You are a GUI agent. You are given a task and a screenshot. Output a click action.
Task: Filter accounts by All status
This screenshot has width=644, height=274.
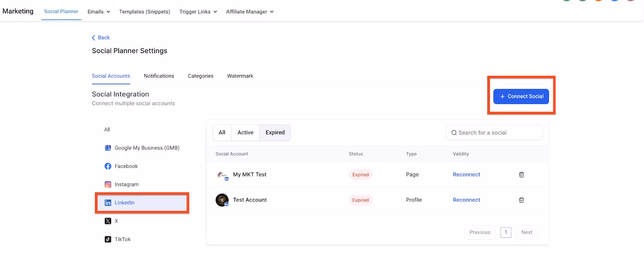point(222,133)
